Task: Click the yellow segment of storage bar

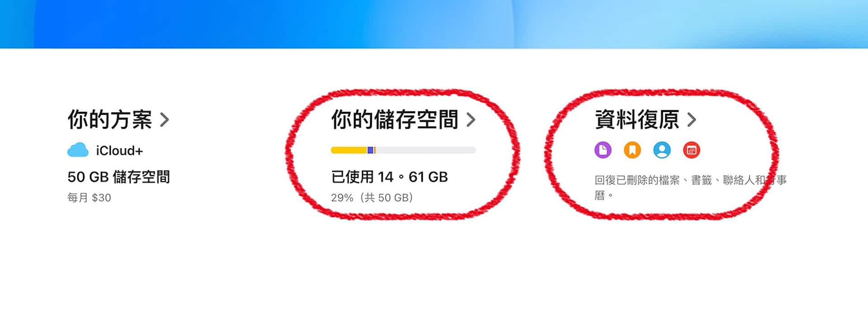Action: (349, 150)
